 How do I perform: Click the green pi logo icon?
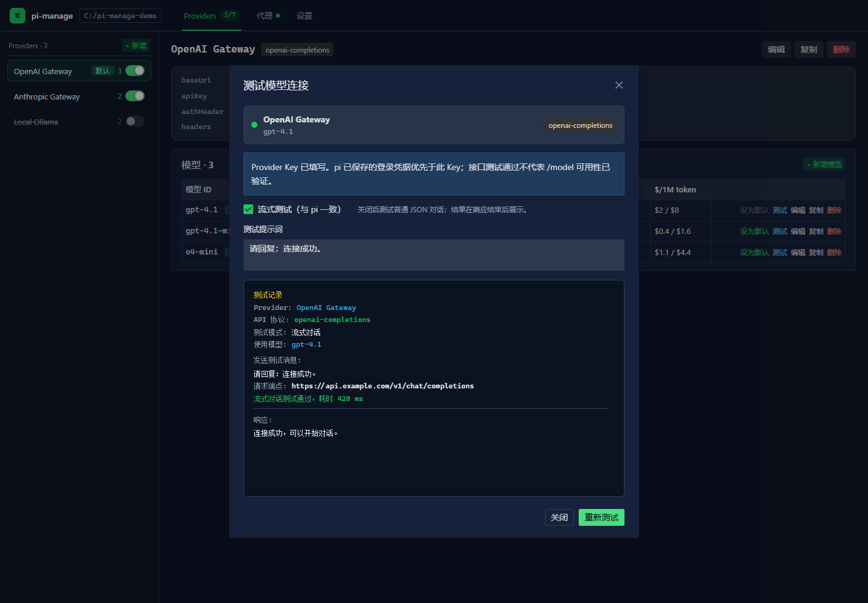click(x=17, y=16)
